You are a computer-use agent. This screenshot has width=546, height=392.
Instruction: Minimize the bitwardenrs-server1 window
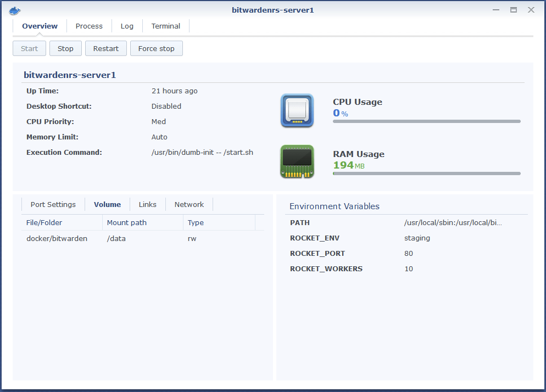496,10
